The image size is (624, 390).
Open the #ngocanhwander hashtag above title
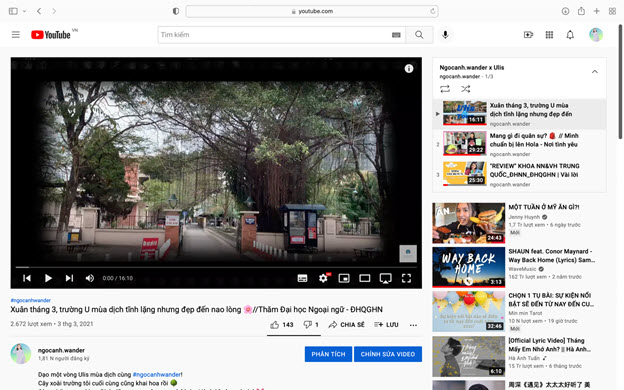pyautogui.click(x=31, y=300)
